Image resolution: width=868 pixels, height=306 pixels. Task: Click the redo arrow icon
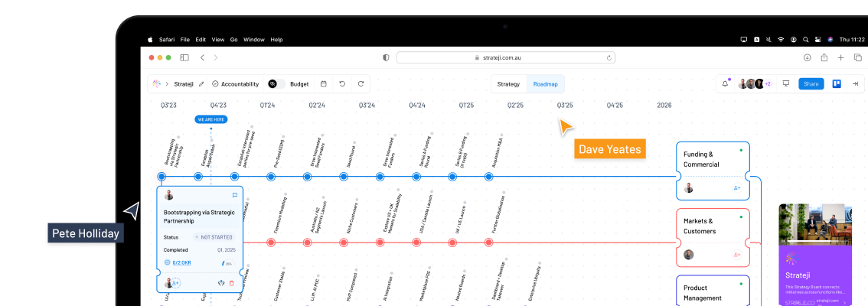click(x=360, y=84)
